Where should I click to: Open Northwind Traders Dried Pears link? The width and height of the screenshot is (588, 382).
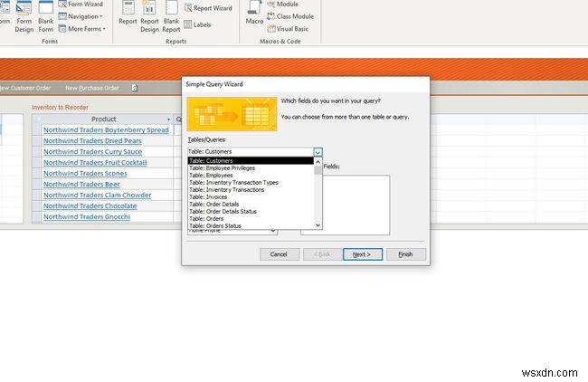92,140
